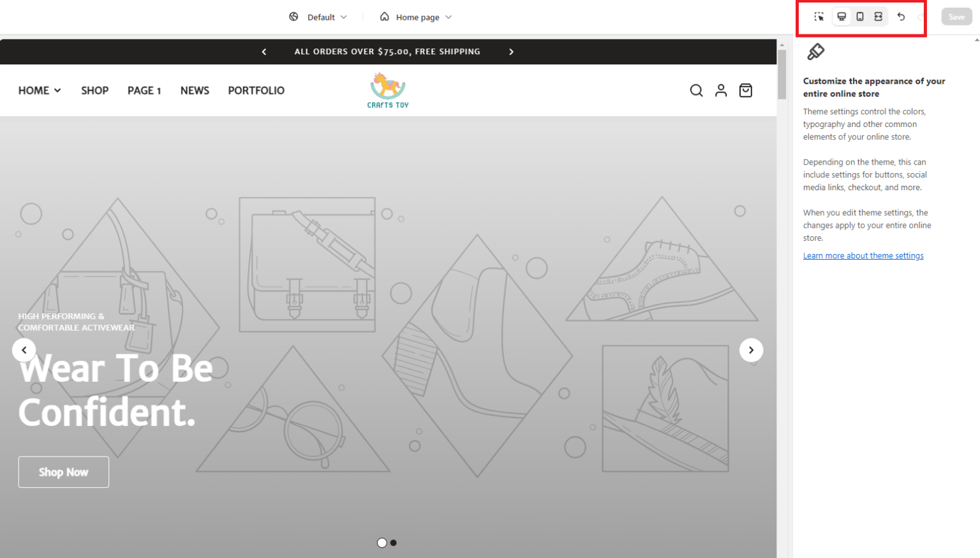This screenshot has height=558, width=980.
Task: Select the second slideshow pagination dot
Action: (x=394, y=543)
